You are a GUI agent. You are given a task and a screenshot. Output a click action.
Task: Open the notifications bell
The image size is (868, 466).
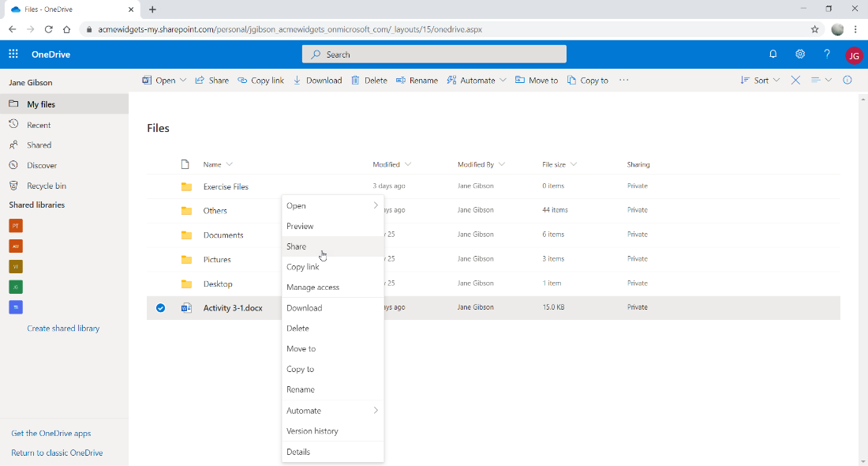773,54
